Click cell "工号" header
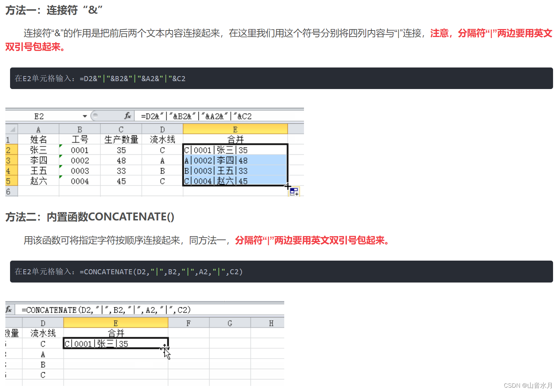 click(x=80, y=139)
